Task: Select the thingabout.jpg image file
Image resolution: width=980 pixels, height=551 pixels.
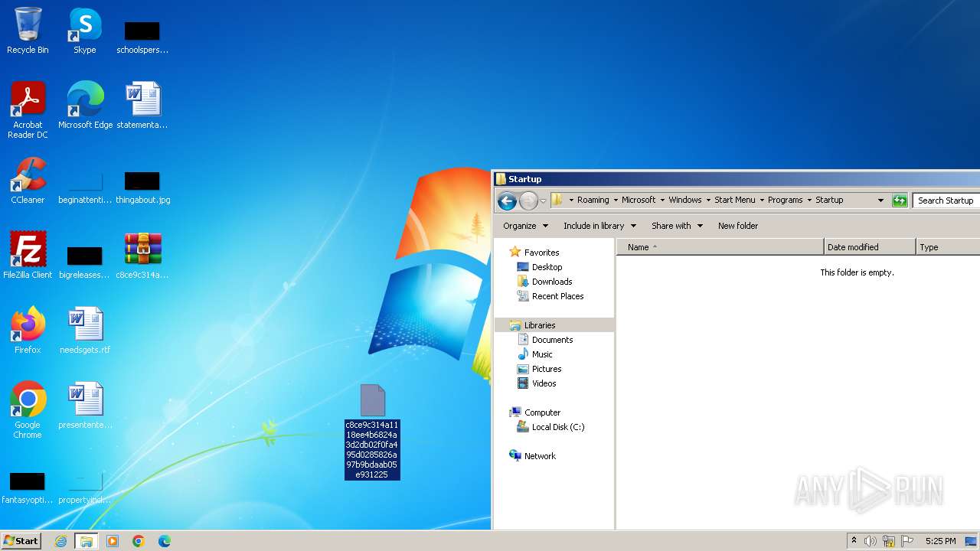Action: point(142,187)
